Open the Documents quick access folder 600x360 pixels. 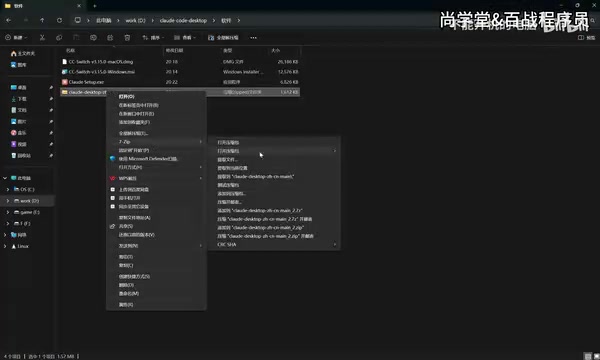pyautogui.click(x=19, y=110)
